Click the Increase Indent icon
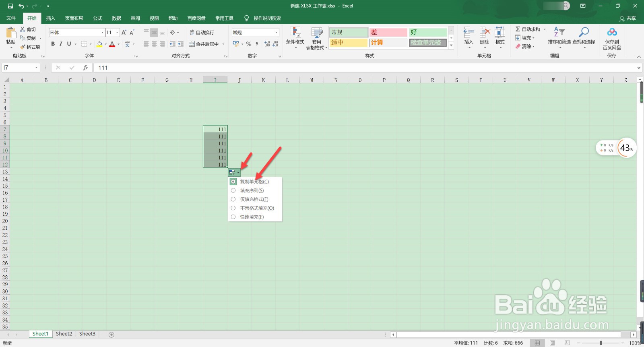Screen dimensions: 644x347 [x=181, y=44]
